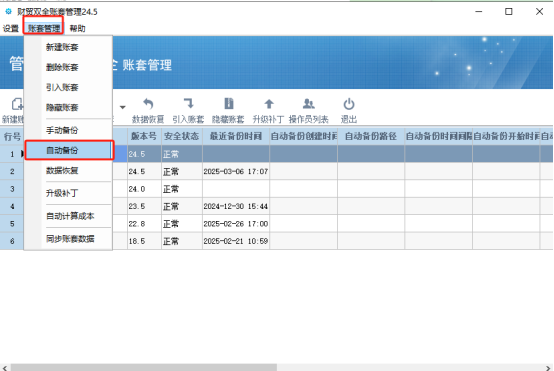554x371 pixels.
Task: Click the 新建账套 toolbar icon
Action: pos(16,105)
